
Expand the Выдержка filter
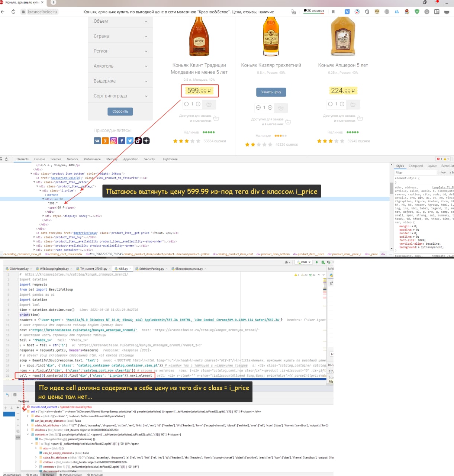(x=120, y=81)
